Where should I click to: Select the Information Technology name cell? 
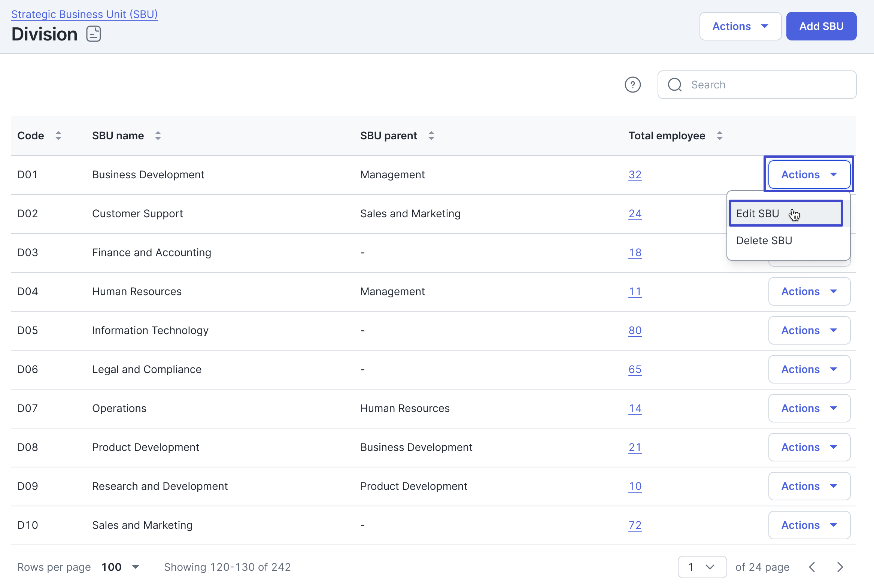tap(150, 331)
